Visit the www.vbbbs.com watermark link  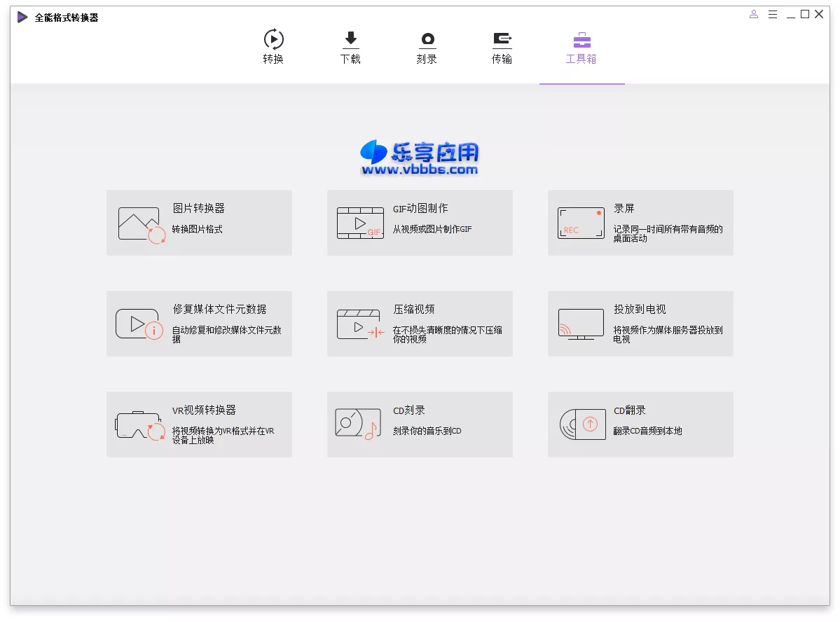pos(418,170)
